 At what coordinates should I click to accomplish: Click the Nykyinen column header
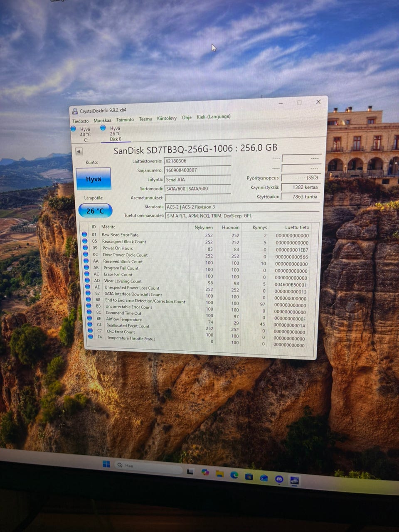204,227
